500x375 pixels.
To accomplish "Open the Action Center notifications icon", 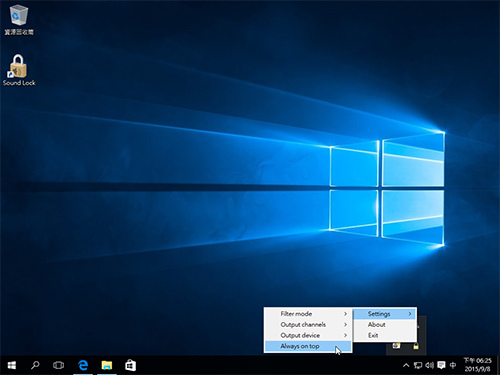I will (441, 365).
